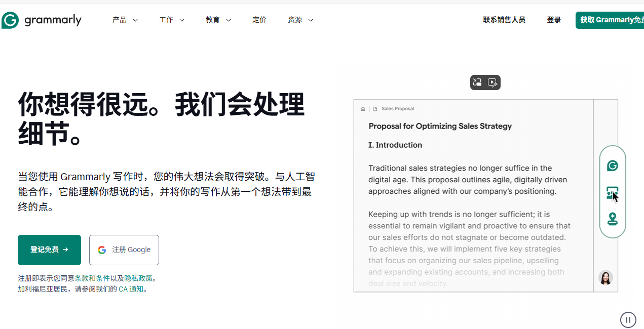Viewport: 644px width, 329px height.
Task: Open the 条件 conditions link
Action: (x=103, y=278)
